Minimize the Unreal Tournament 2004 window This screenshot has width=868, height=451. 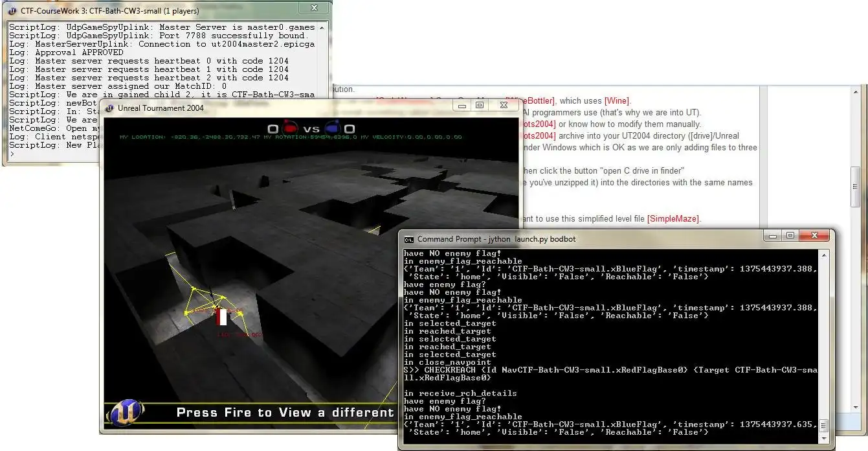[462, 105]
